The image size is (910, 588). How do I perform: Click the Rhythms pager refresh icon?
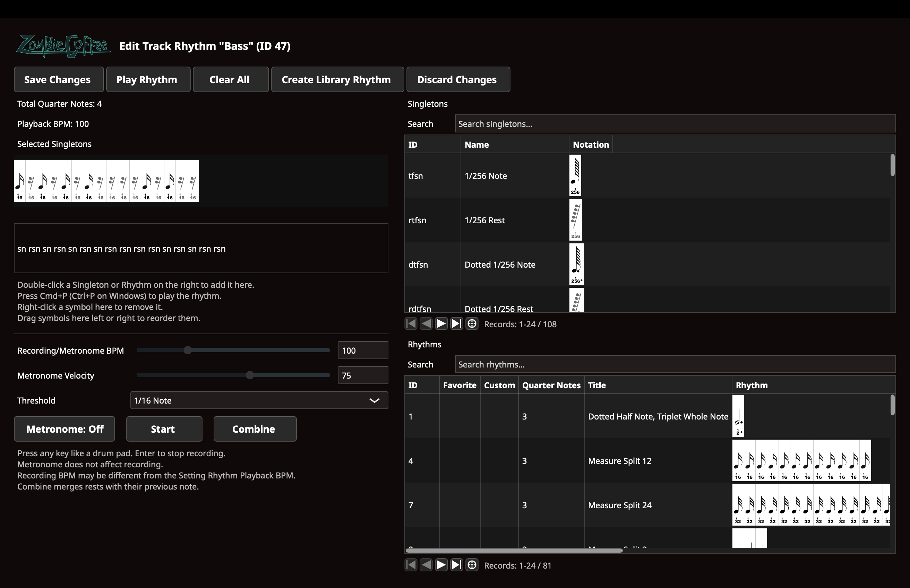[472, 565]
